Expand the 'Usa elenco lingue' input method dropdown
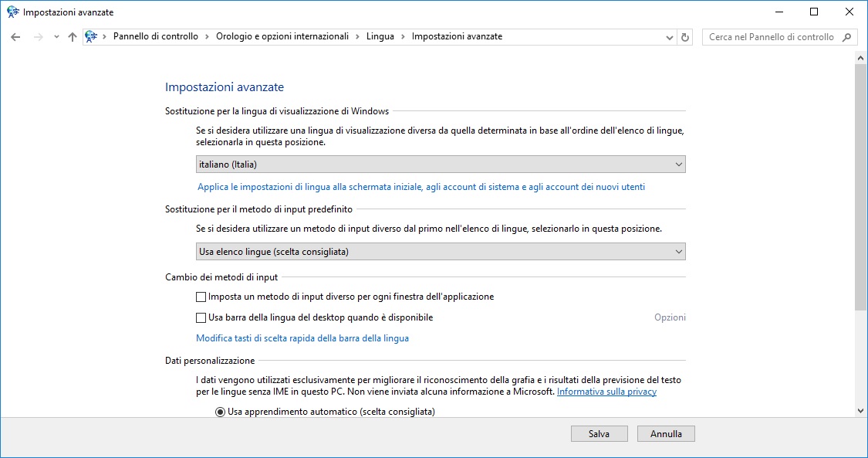Viewport: 868px width, 458px height. pos(441,252)
